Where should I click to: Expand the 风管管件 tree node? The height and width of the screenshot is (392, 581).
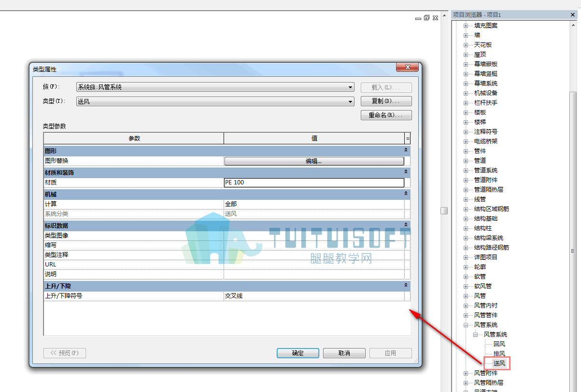click(x=466, y=315)
